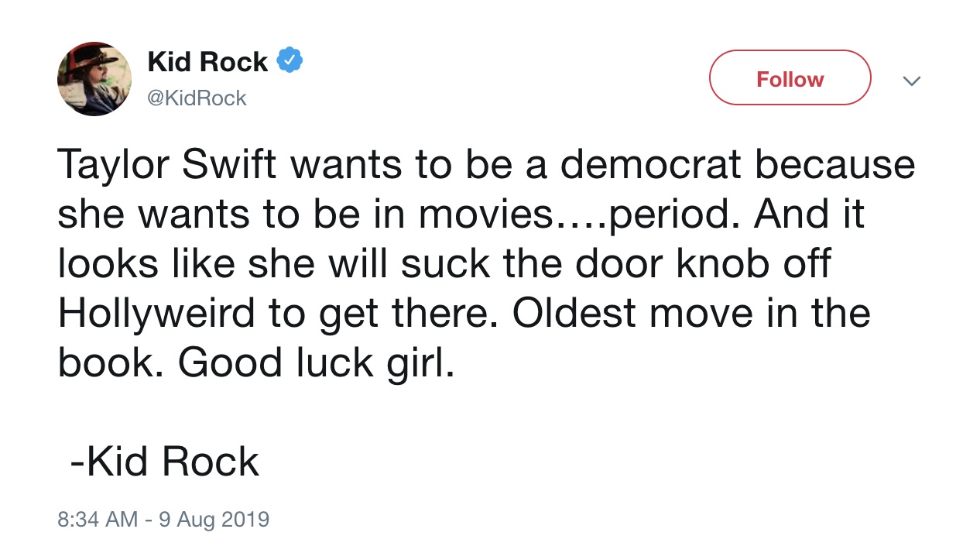Viewport: 980px width, 553px height.
Task: Click the word "book" in the last line
Action: click(106, 363)
